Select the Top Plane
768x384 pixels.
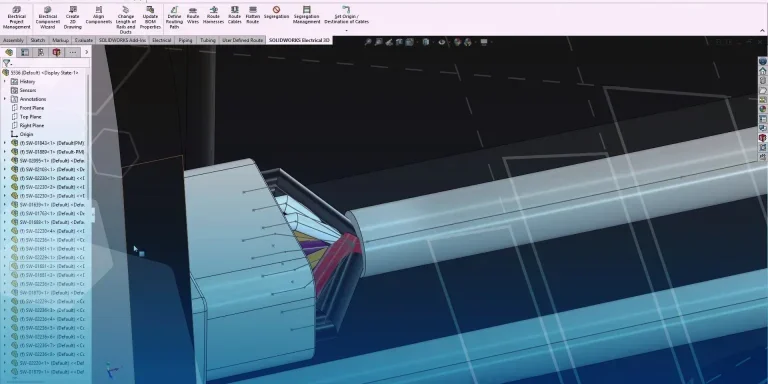(x=26, y=117)
